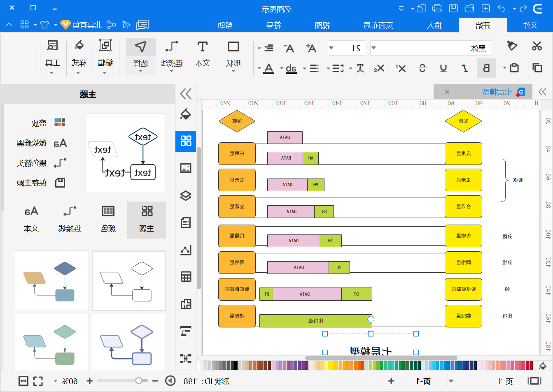This screenshot has width=553, height=392.
Task: Activate the 连接线 connector tool in the ribbon
Action: pyautogui.click(x=172, y=56)
